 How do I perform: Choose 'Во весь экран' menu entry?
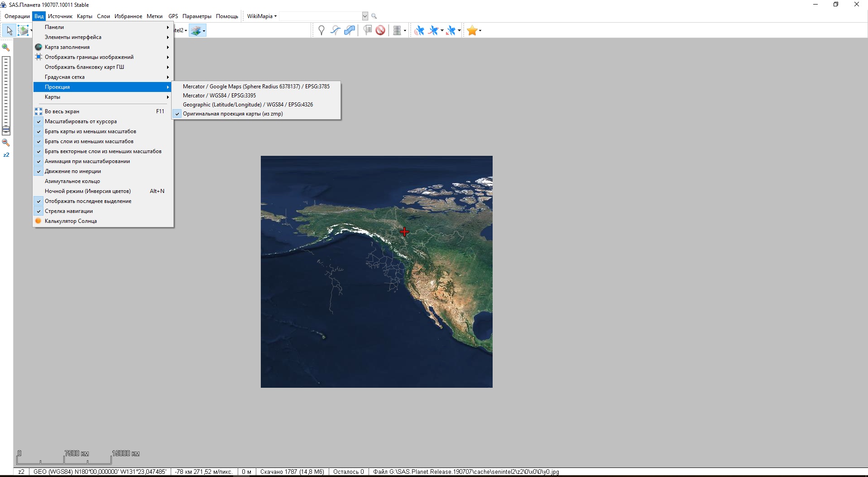(62, 111)
